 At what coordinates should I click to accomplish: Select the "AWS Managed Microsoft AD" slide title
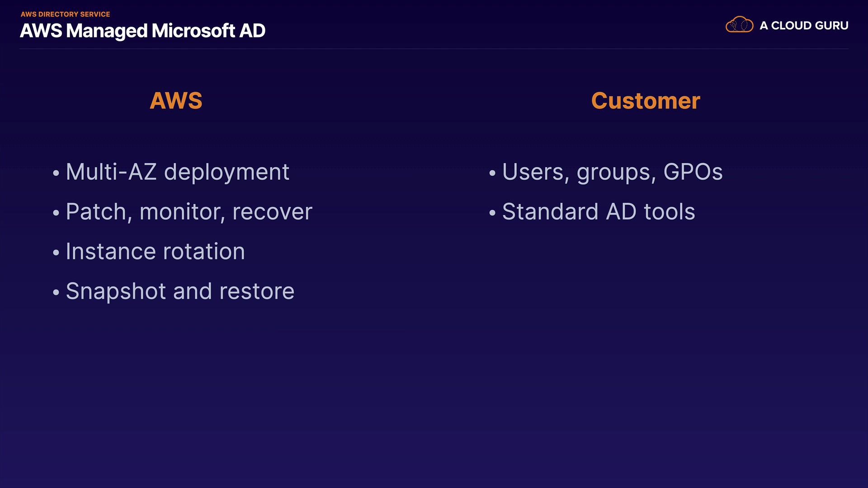click(142, 31)
